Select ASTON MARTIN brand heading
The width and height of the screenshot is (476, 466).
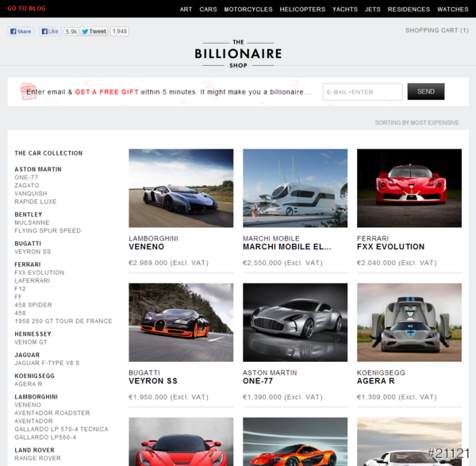[38, 169]
